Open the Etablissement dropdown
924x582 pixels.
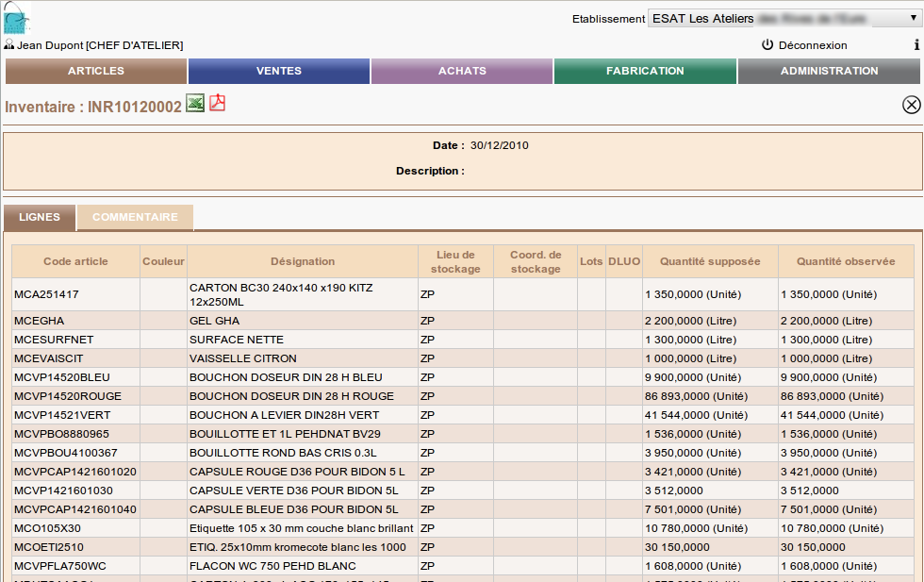(784, 18)
